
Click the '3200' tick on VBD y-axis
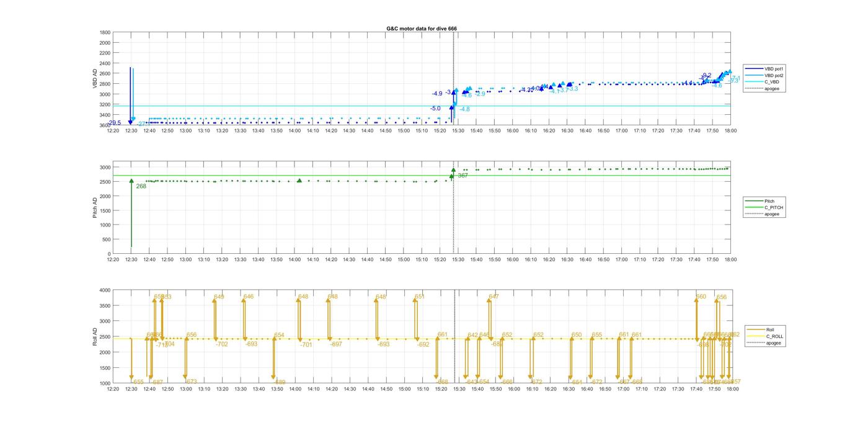105,104
